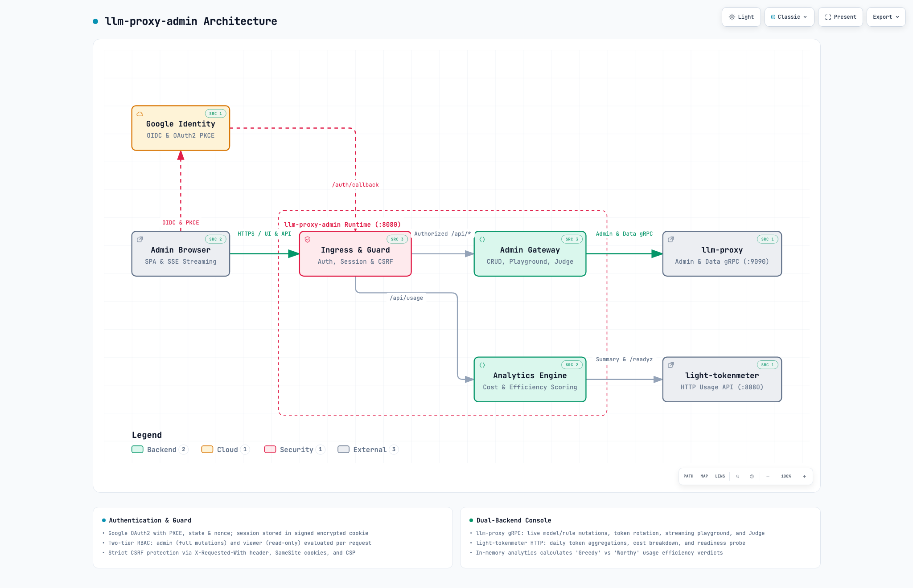Viewport: 913px width, 588px height.
Task: Click code icon on Admin Gateway node
Action: (x=482, y=239)
